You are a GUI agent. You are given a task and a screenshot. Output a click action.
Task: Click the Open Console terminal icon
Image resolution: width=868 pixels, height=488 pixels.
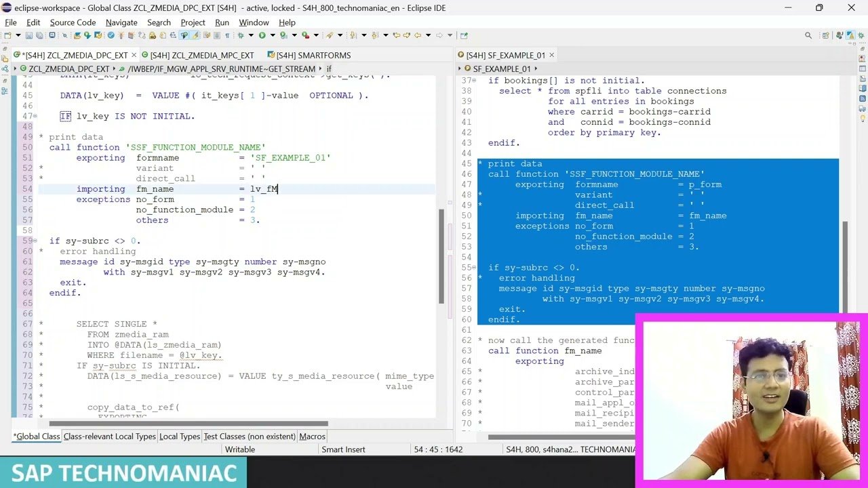52,35
